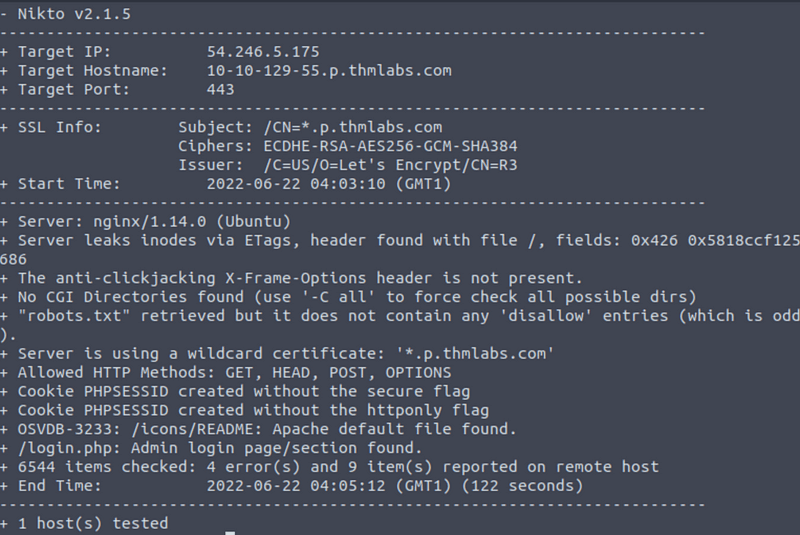Click the hostname 10-10-129-55.p.thmlabs.com
The image size is (800, 535).
(x=329, y=70)
